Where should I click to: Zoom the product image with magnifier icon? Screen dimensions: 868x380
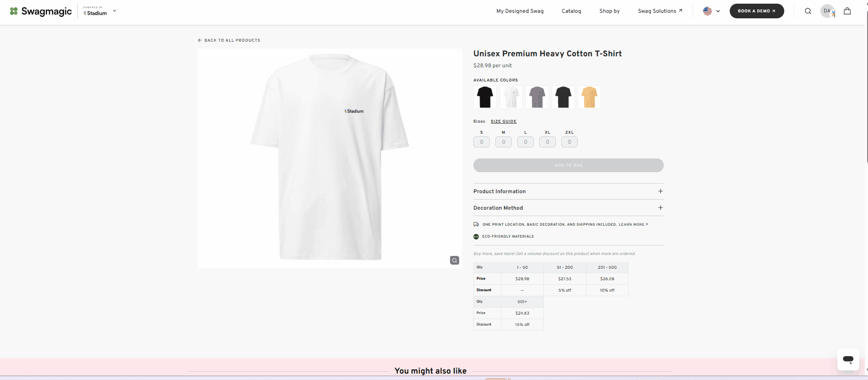click(455, 261)
